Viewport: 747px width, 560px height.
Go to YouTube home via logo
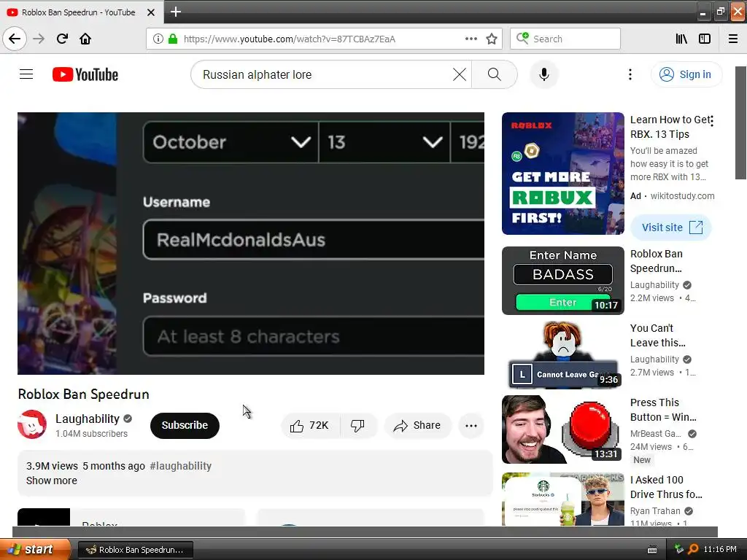point(85,74)
